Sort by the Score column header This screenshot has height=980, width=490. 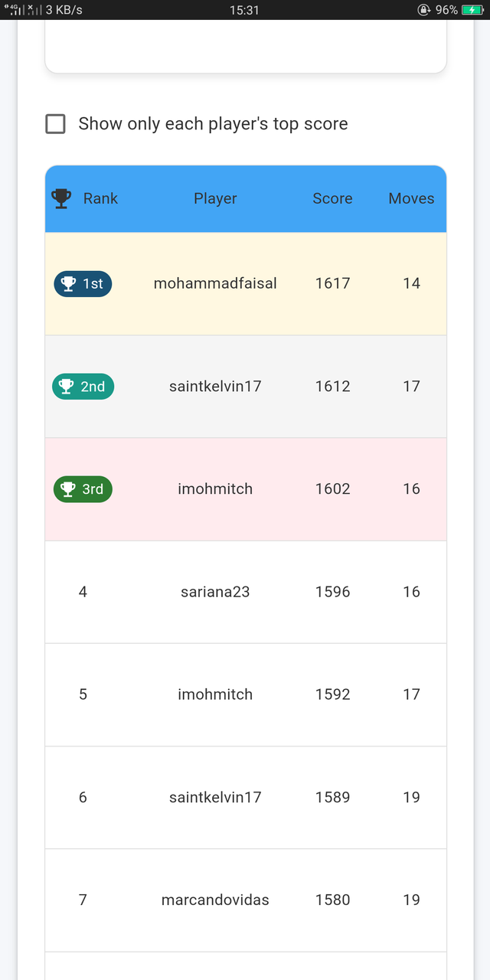(332, 199)
